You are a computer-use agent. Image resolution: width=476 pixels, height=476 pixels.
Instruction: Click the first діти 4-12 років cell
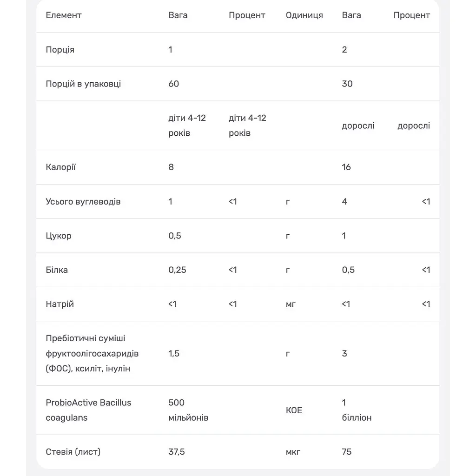(187, 126)
